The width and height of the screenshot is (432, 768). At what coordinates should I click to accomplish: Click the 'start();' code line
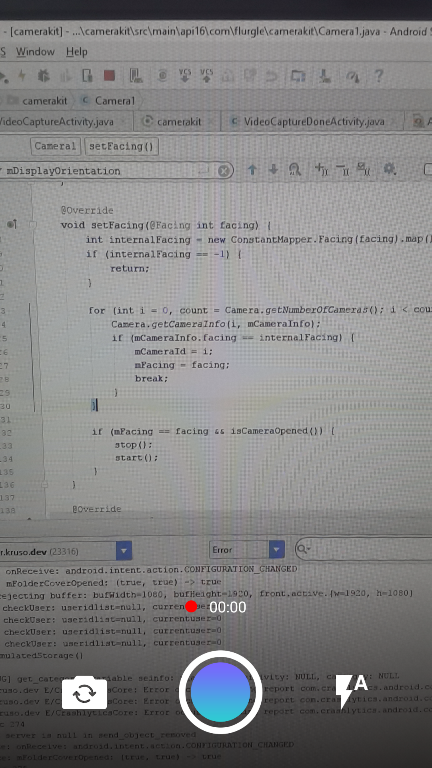pos(137,458)
